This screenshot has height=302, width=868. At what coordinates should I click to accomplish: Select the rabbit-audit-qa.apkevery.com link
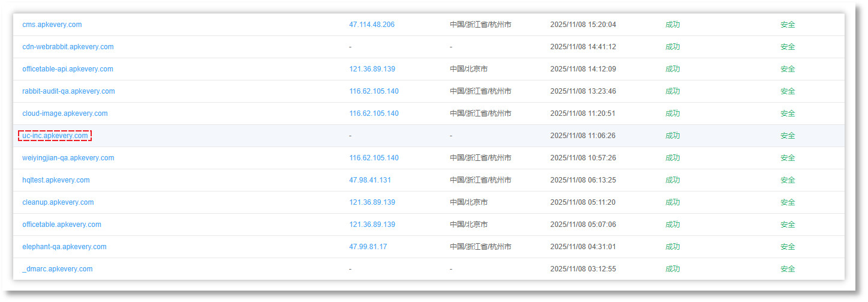(x=68, y=91)
